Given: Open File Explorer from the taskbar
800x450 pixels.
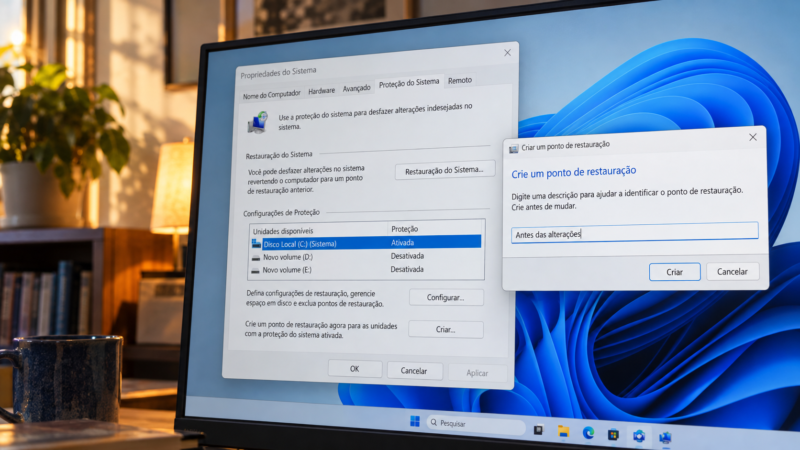Looking at the screenshot, I should (563, 431).
